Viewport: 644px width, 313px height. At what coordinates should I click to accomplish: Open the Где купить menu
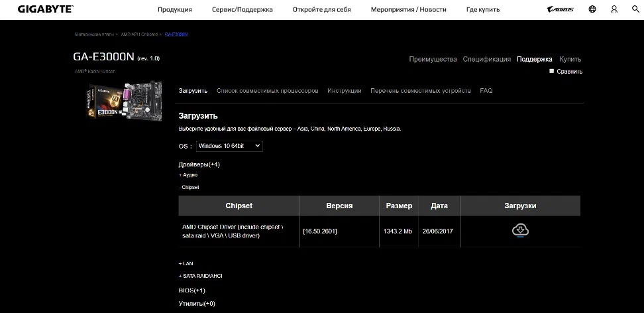click(483, 9)
